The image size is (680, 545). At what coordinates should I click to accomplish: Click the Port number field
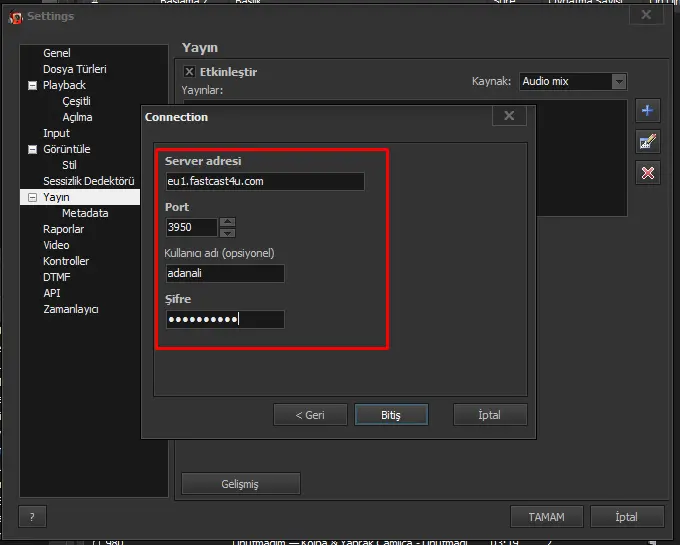click(191, 227)
